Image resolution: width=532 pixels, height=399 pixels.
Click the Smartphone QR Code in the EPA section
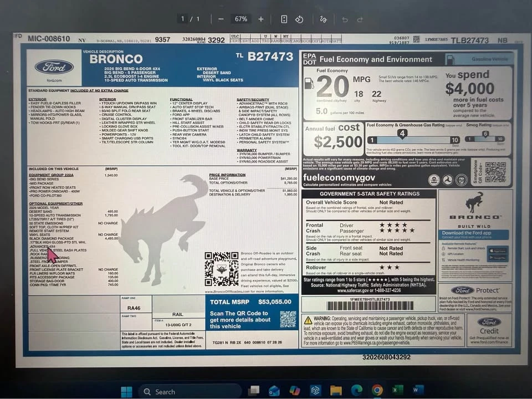point(495,172)
